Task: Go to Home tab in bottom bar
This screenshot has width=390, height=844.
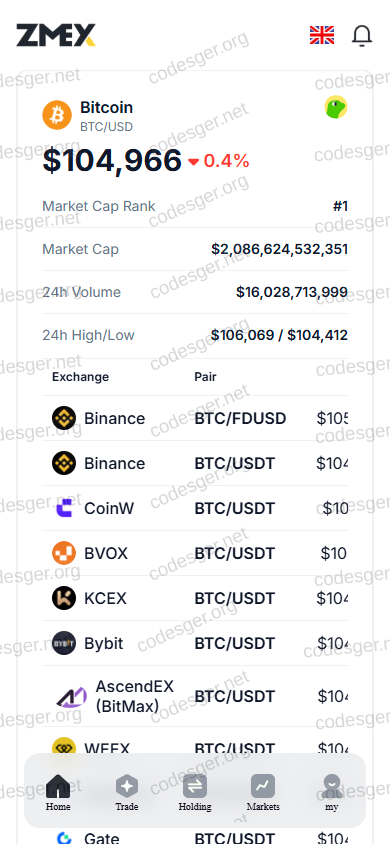Action: tap(58, 792)
